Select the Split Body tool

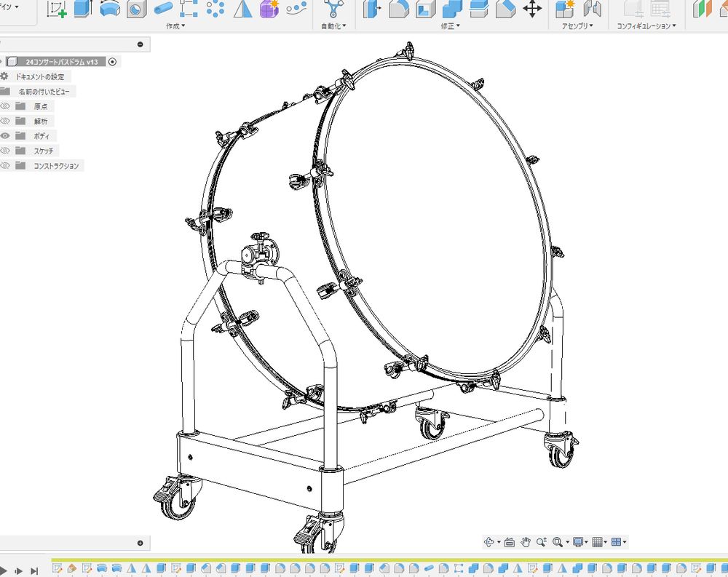pos(479,9)
